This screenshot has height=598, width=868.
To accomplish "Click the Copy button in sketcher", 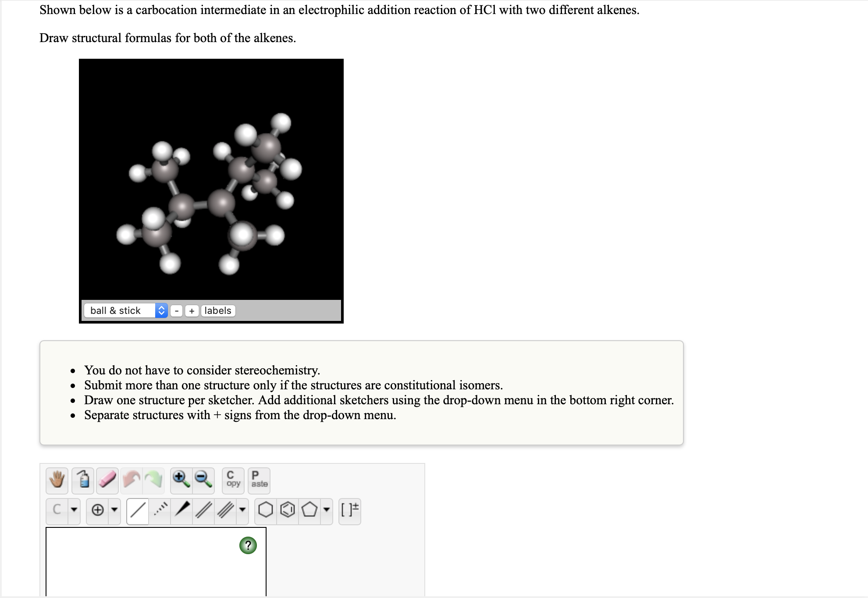I will 233,480.
